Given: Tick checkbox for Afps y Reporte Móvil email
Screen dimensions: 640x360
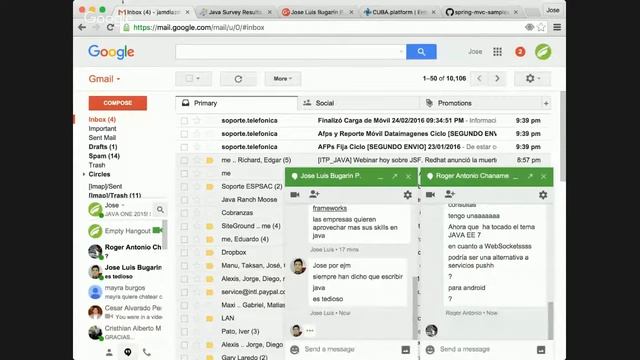Looking at the screenshot, I should [184, 134].
